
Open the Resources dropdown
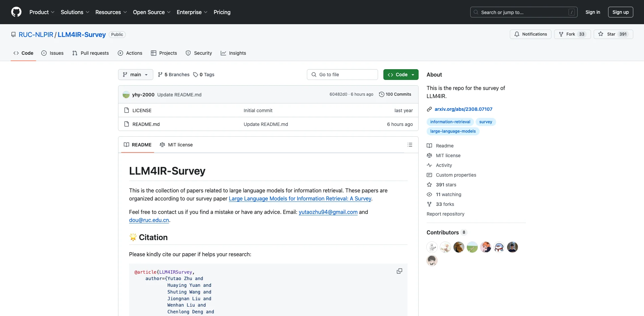click(x=111, y=12)
